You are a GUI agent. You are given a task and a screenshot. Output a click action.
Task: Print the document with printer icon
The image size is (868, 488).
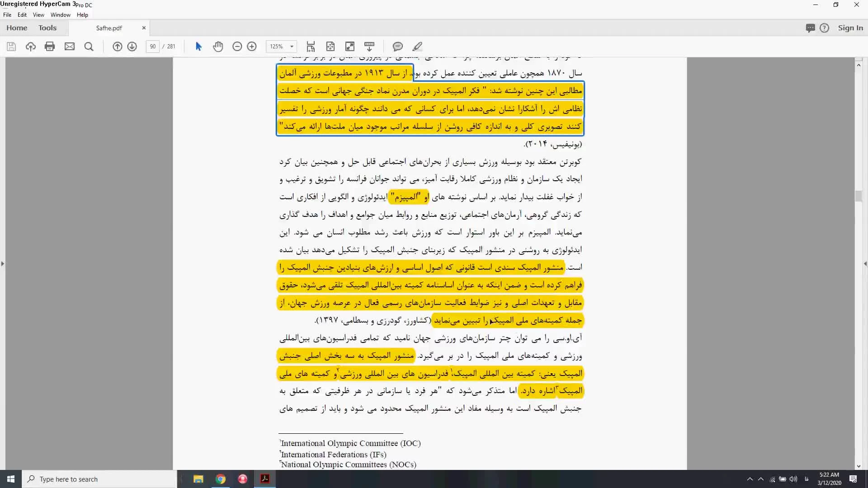[50, 47]
